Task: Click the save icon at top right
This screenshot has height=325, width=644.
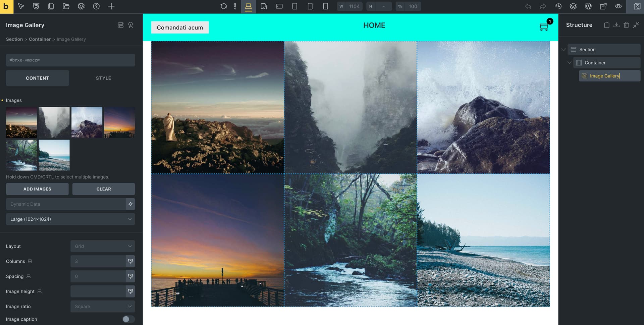Action: [x=637, y=6]
